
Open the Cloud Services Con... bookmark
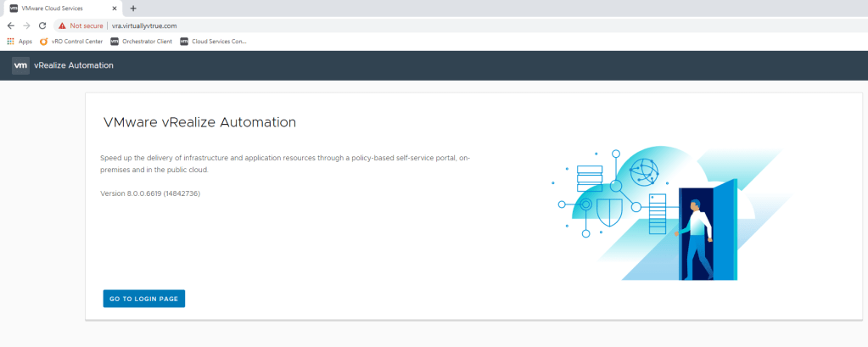213,41
